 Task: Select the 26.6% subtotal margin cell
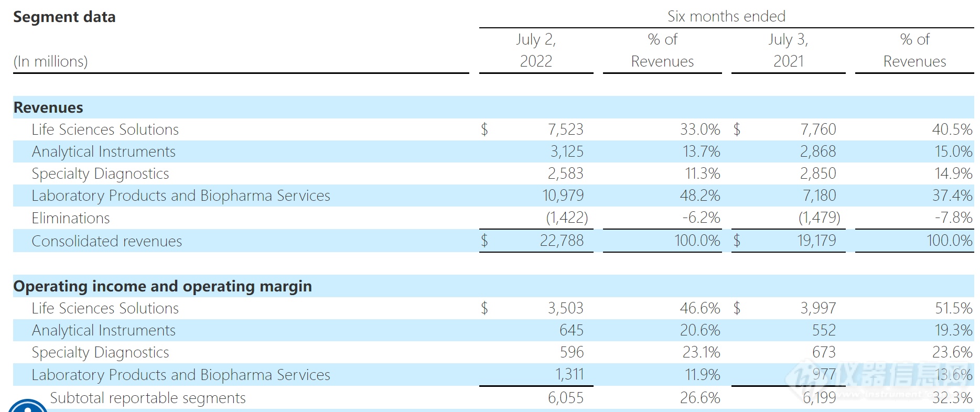coord(700,398)
